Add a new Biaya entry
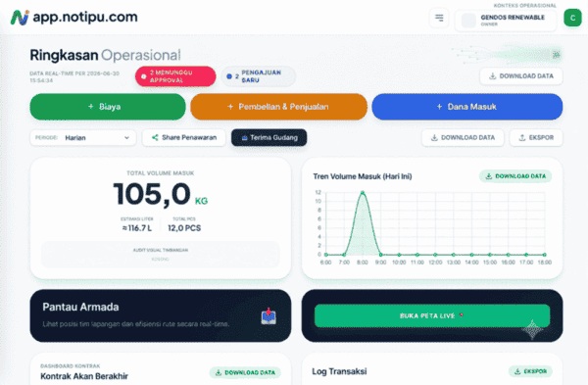 point(108,107)
